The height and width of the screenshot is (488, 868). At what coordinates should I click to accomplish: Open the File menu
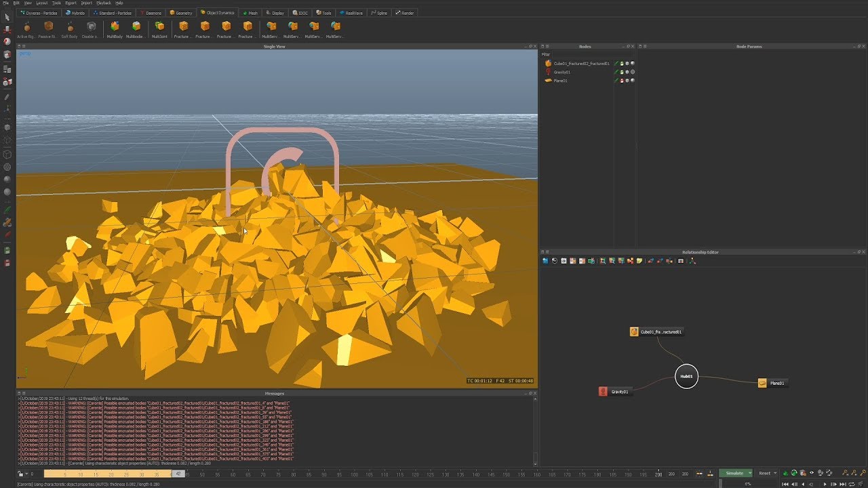coord(6,3)
